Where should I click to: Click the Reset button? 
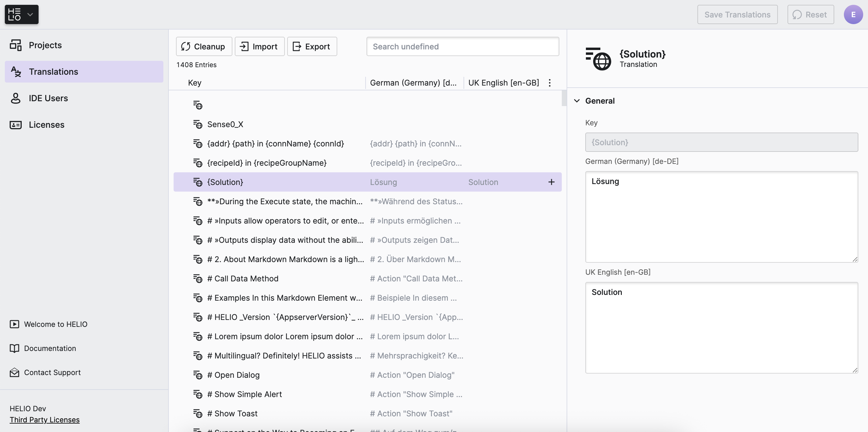click(x=810, y=14)
